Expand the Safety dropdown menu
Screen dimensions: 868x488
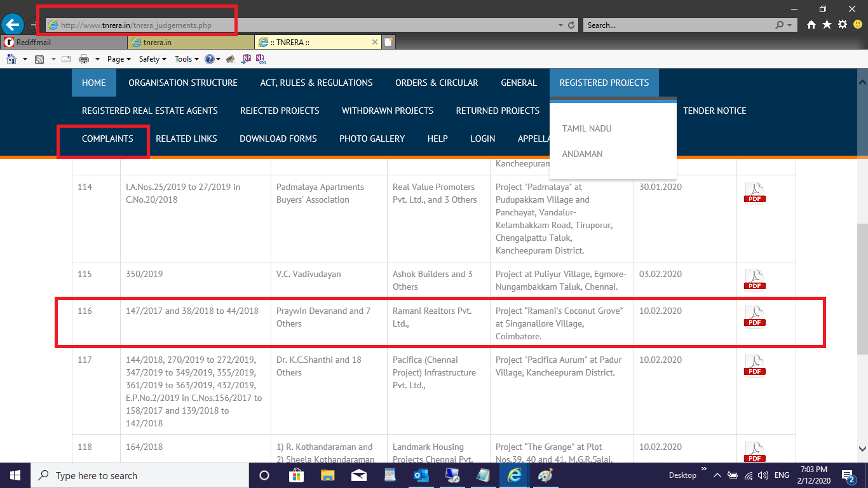point(153,59)
